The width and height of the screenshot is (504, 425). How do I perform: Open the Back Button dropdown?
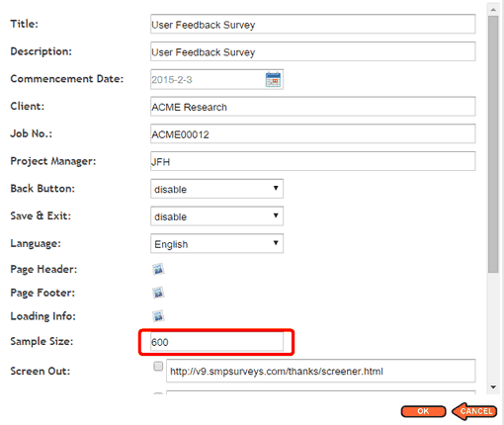point(216,189)
